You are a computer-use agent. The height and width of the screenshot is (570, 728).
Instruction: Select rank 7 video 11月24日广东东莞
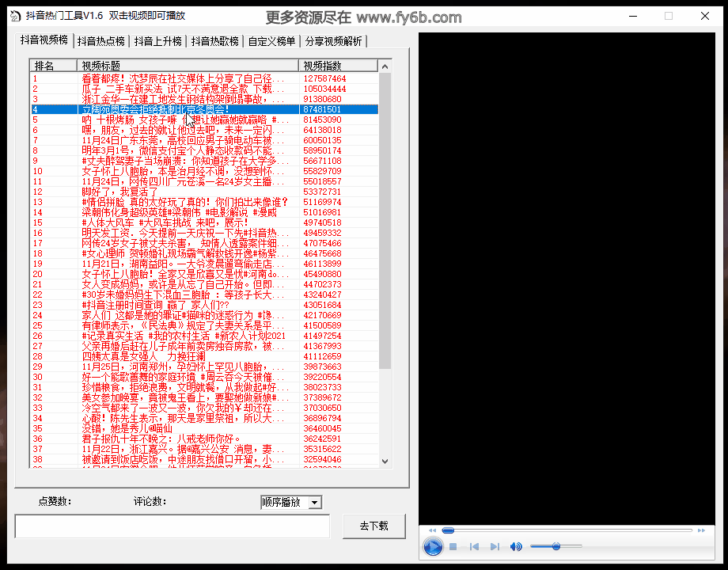pos(205,140)
